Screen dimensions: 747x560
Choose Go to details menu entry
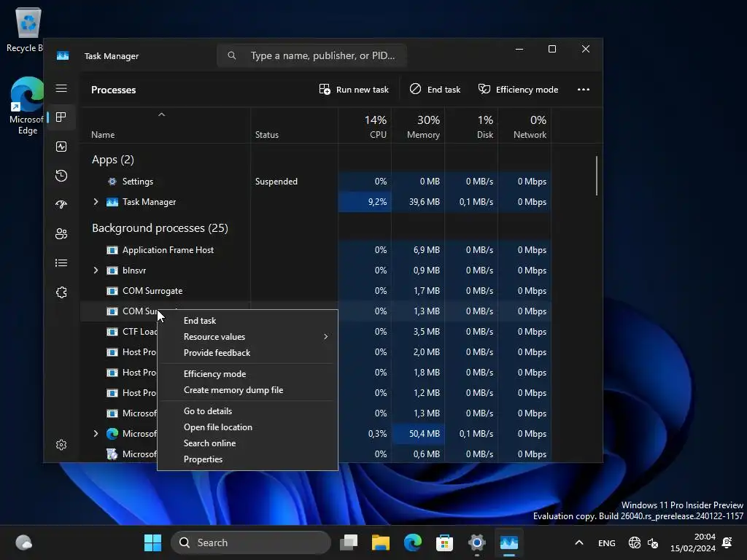click(247, 411)
